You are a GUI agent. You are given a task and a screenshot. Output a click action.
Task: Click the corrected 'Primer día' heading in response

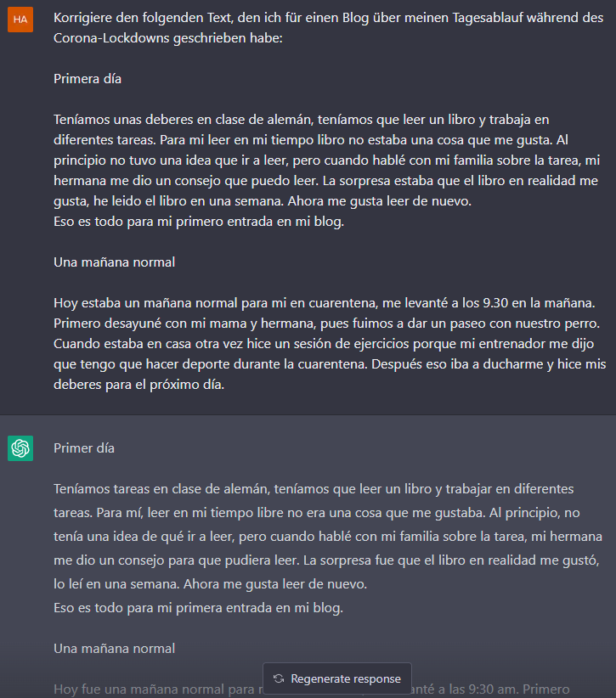(84, 448)
